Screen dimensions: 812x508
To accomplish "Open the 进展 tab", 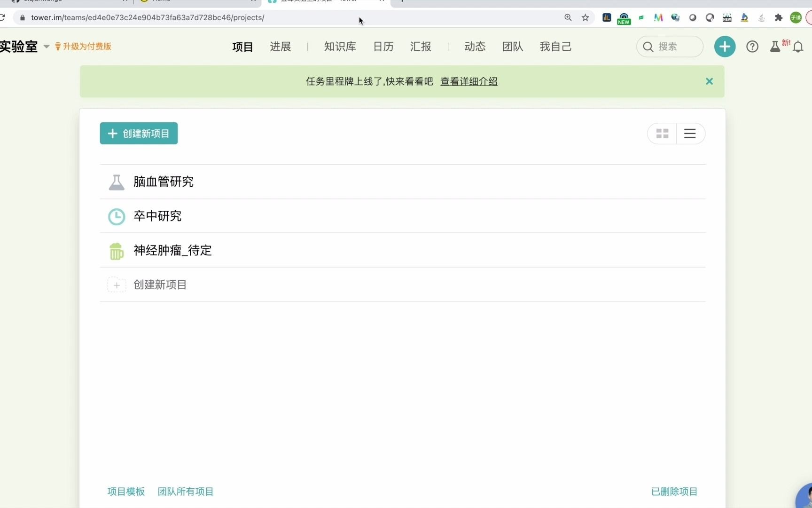I will click(x=281, y=47).
